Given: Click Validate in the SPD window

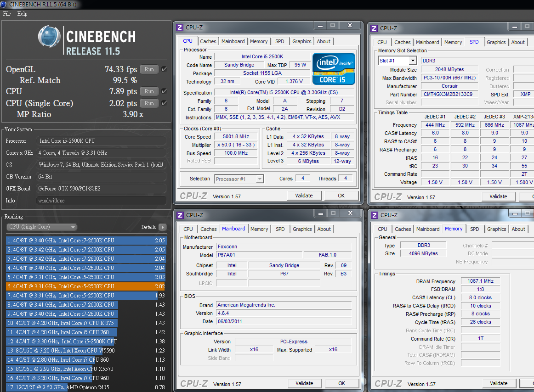Looking at the screenshot, I should coord(498,196).
